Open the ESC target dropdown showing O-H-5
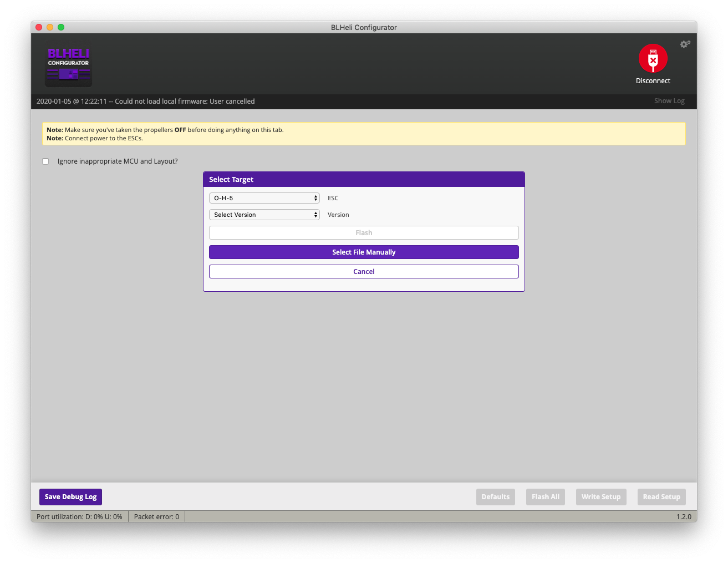The image size is (728, 563). (x=264, y=198)
